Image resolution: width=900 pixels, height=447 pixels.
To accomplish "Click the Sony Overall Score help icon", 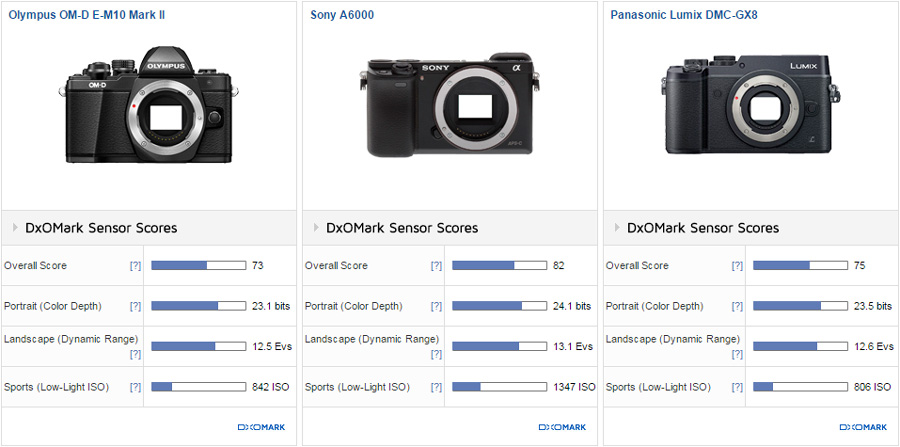I will tap(436, 266).
